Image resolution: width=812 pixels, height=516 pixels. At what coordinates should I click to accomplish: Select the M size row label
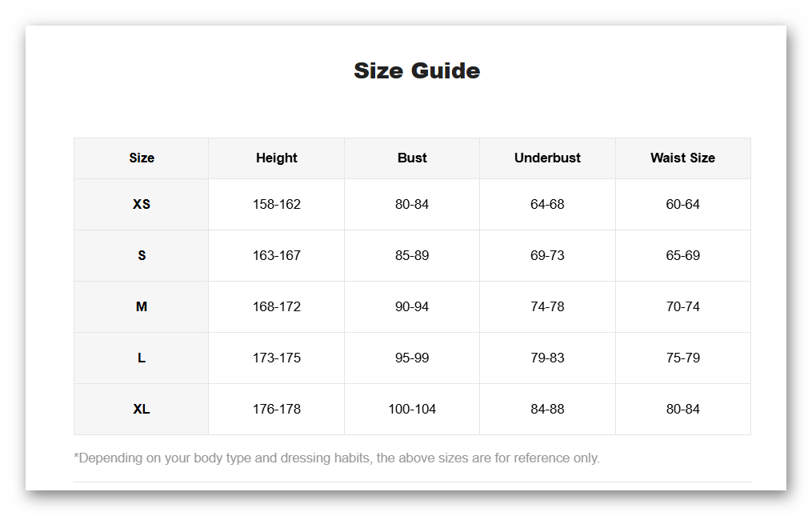pos(142,306)
